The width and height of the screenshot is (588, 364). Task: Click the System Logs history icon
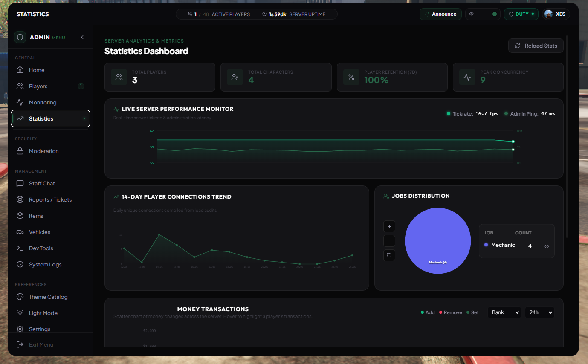point(20,265)
